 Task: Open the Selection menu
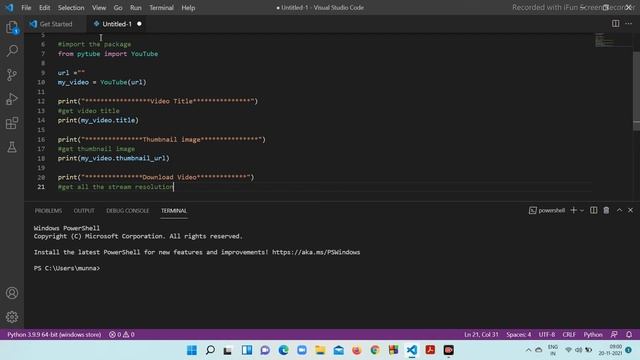click(71, 8)
